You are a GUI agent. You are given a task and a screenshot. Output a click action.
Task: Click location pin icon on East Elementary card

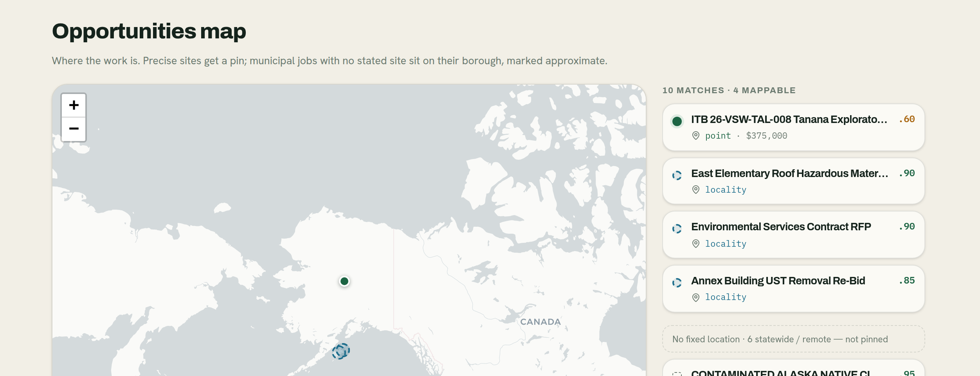(x=696, y=190)
